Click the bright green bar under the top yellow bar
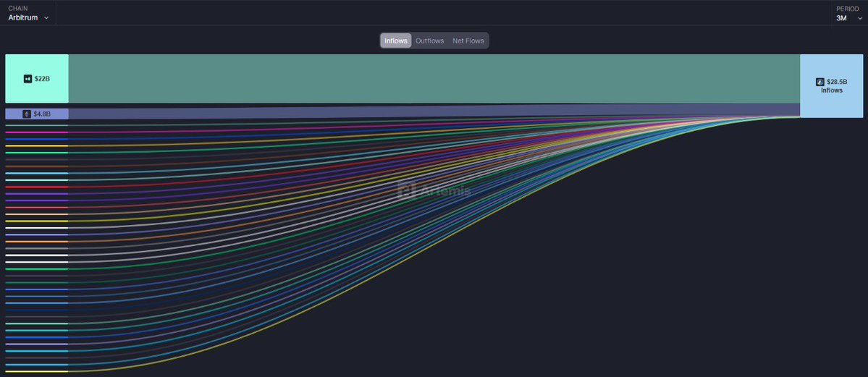The width and height of the screenshot is (868, 377). 36,153
